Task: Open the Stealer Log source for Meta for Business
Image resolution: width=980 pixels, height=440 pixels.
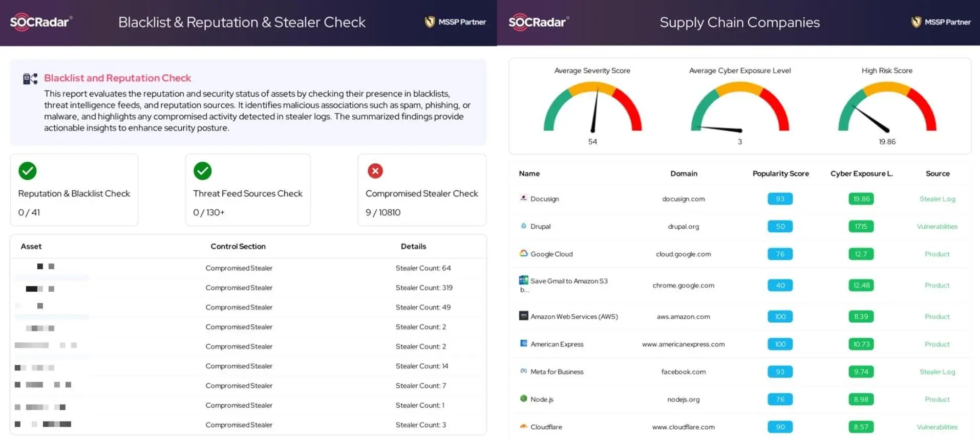Action: coord(937,372)
